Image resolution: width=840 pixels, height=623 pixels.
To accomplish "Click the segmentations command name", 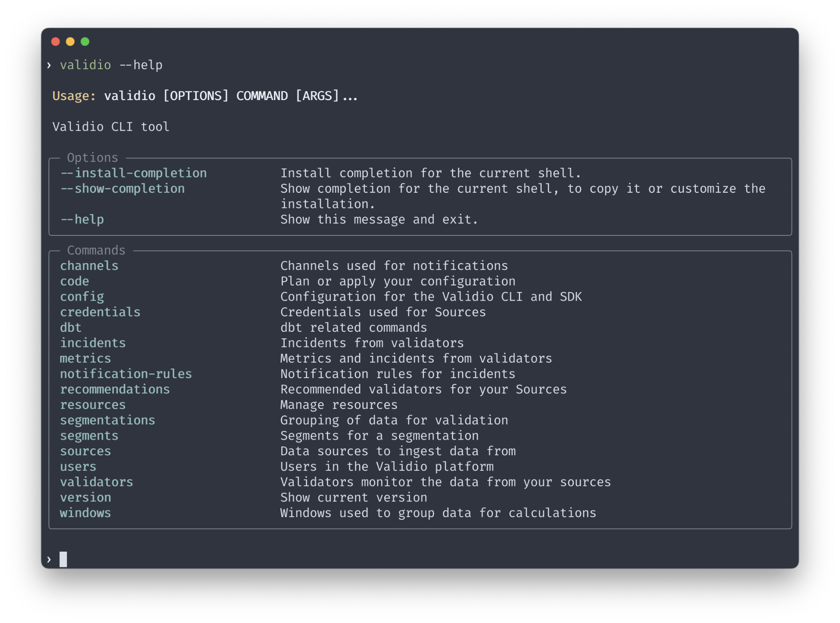I will pos(107,420).
